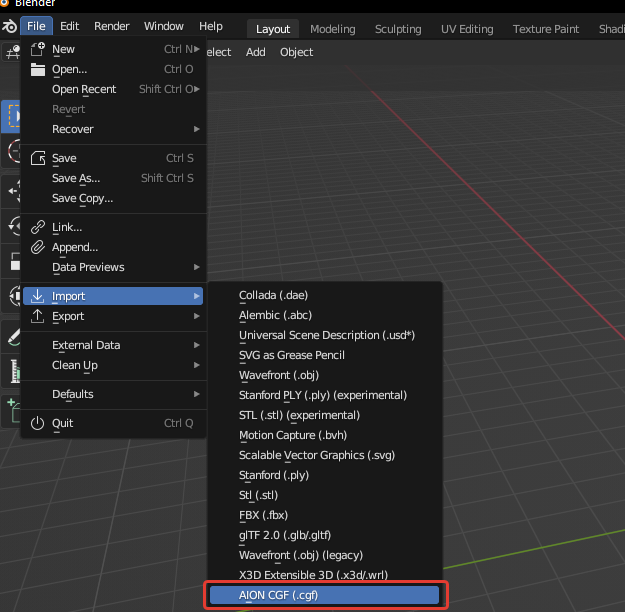The image size is (625, 612).
Task: Import STL (.stl) (experimental)
Action: coord(324,415)
